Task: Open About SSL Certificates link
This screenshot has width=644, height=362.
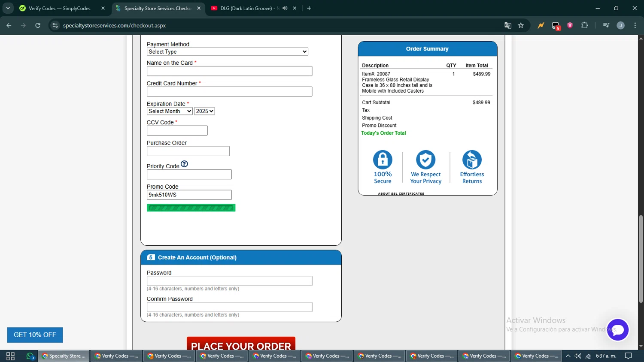Action: 401,193
